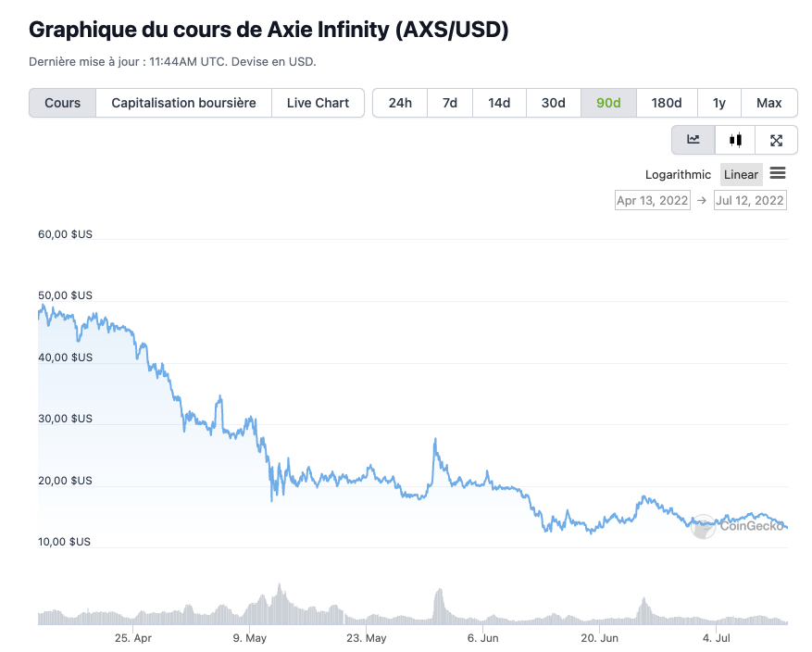Show 7d price range
This screenshot has height=652, width=812.
[450, 103]
